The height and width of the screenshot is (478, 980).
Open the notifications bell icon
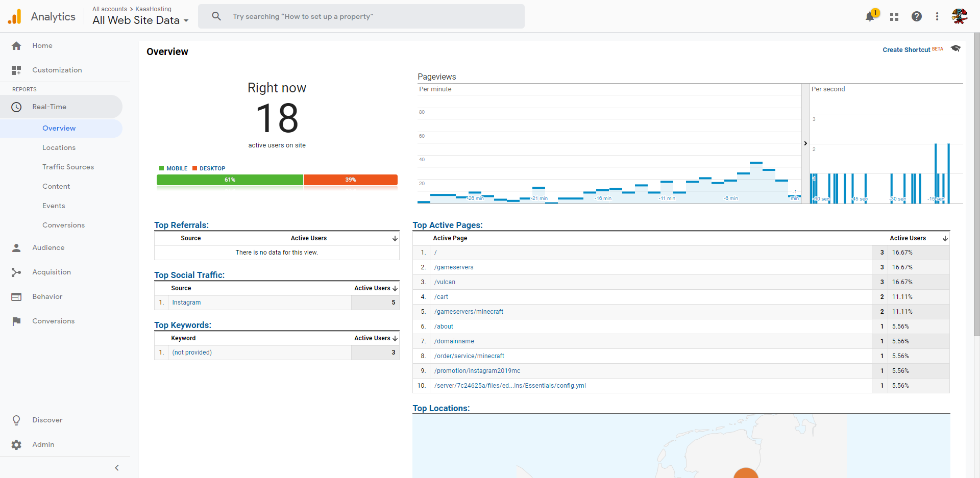870,16
